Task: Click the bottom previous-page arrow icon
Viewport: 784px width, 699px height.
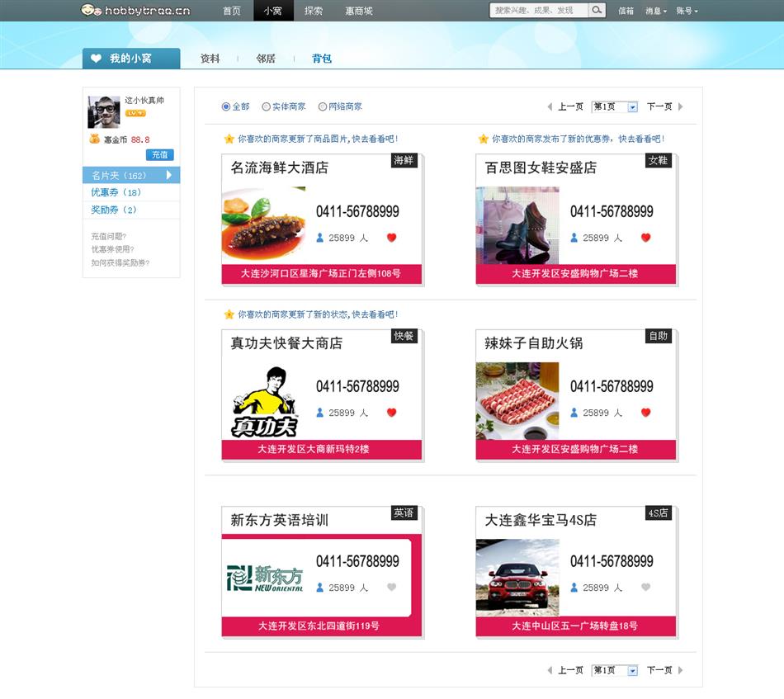Action: coord(550,670)
